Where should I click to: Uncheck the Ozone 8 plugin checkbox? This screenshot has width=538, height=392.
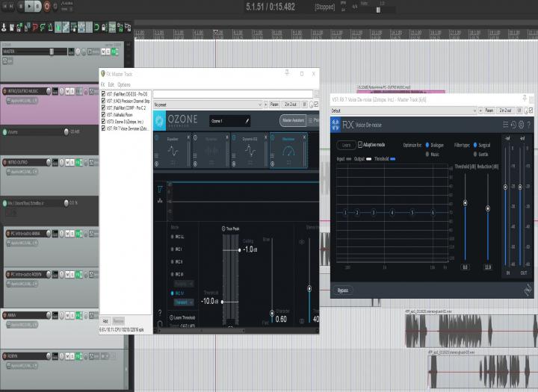[x=103, y=122]
